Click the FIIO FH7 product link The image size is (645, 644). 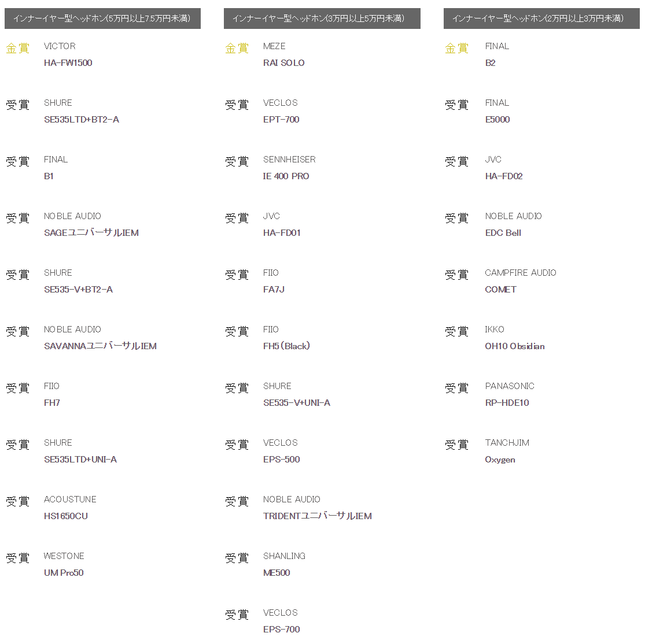click(x=52, y=403)
